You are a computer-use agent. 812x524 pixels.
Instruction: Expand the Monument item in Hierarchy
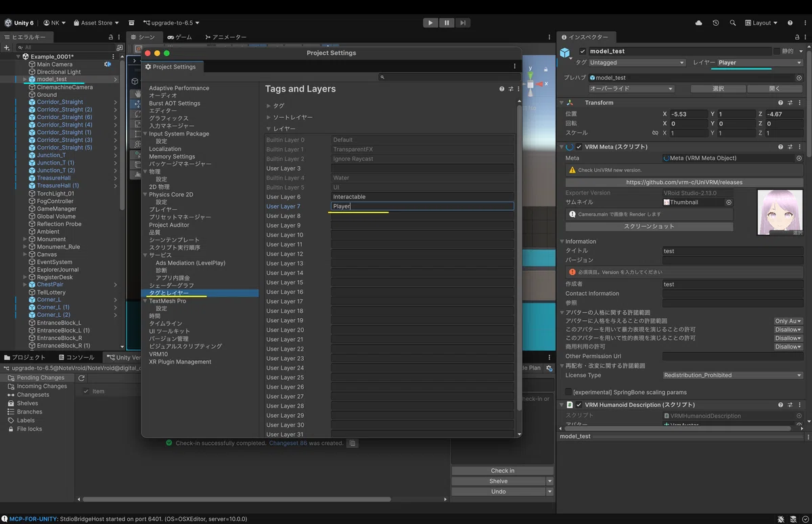click(x=25, y=239)
